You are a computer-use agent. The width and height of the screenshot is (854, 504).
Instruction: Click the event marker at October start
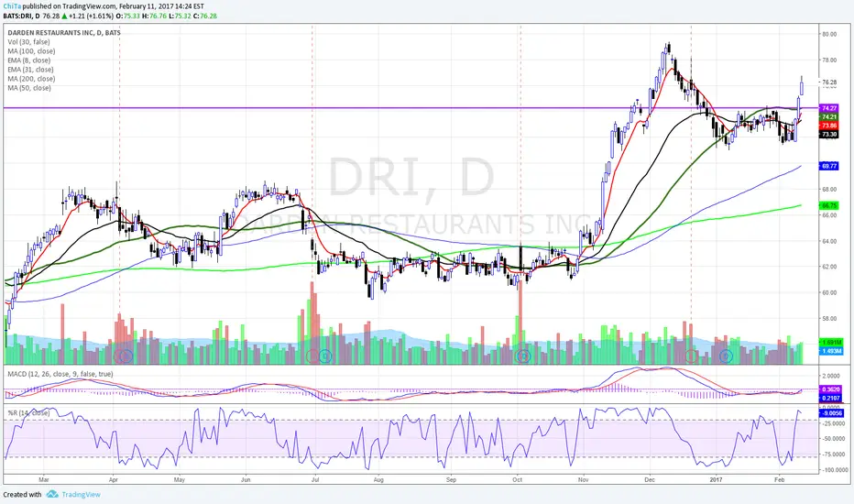(523, 356)
